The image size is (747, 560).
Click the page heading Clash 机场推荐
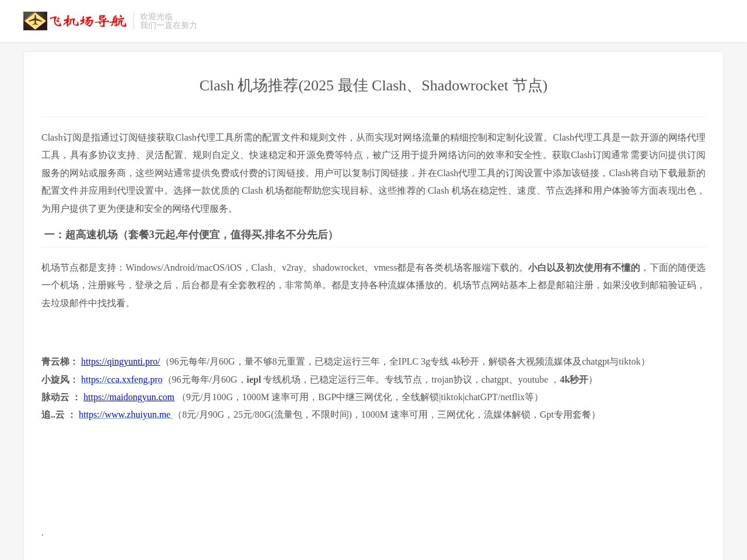click(373, 85)
